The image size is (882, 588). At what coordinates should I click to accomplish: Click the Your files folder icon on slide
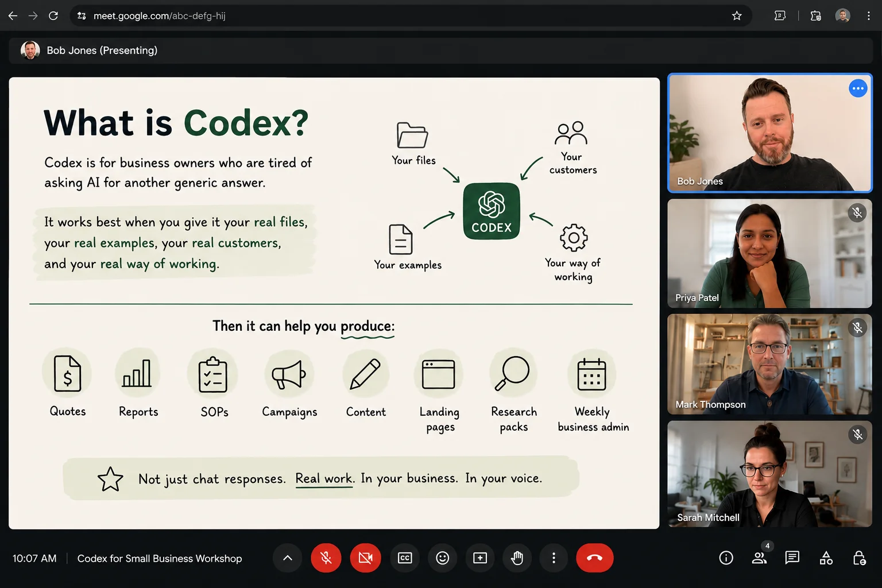tap(412, 136)
